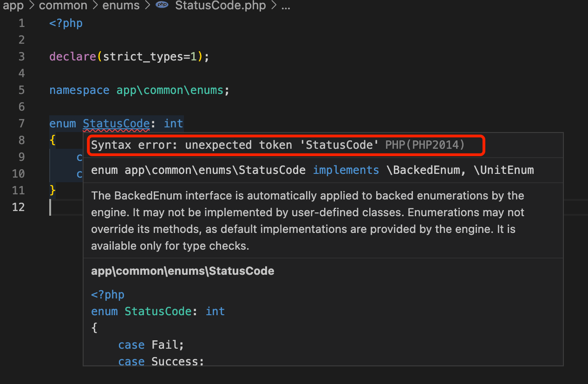
Task: Click '\UnitEnum' in hover signature
Action: click(503, 170)
